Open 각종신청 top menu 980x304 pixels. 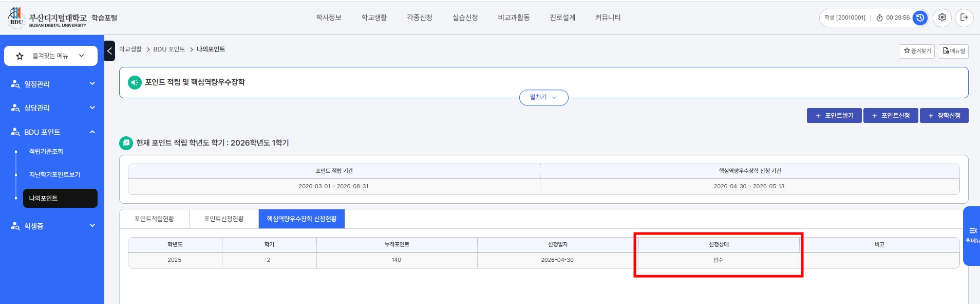(x=420, y=17)
